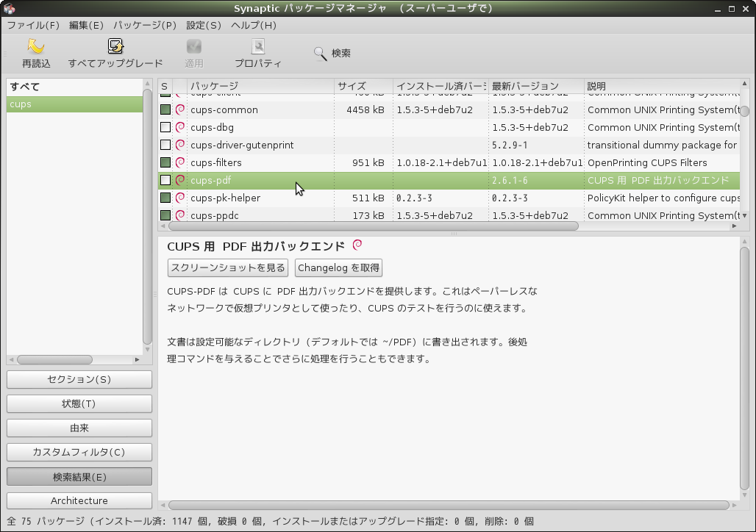The width and height of the screenshot is (756, 532).
Task: Switch to Custom Filters (カスタムフィルタ)
Action: click(79, 452)
